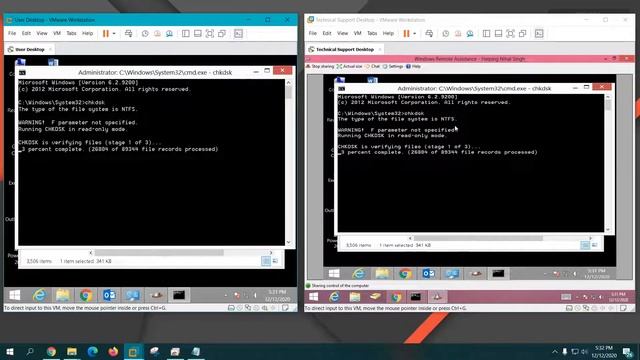Toggle library sidebar in User Desktop VMware window
Screen dimensions: 640x360
coord(186,33)
